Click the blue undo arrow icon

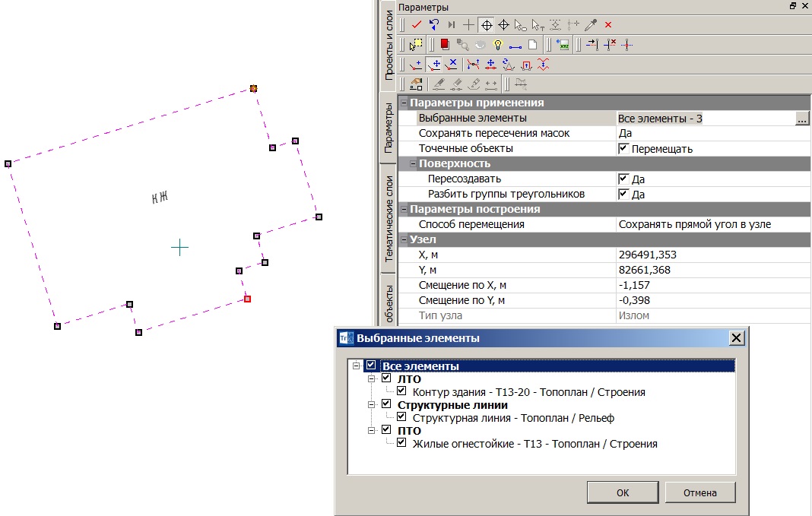coord(434,25)
